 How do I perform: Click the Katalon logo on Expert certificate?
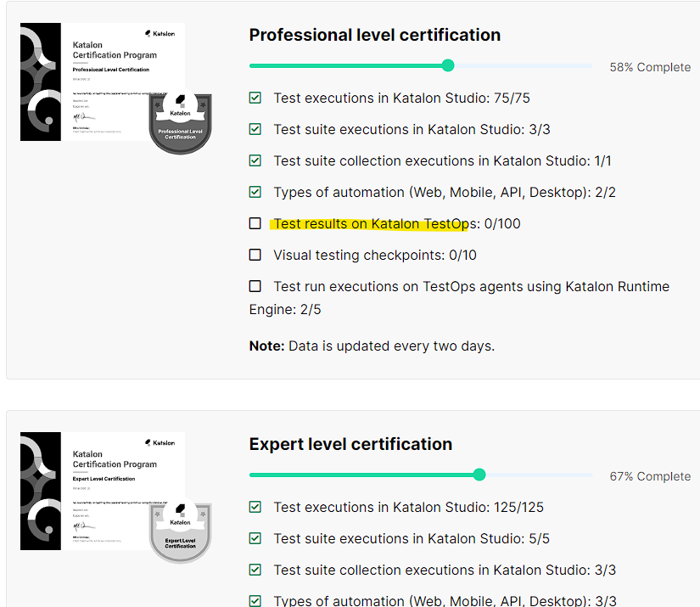pos(160,442)
